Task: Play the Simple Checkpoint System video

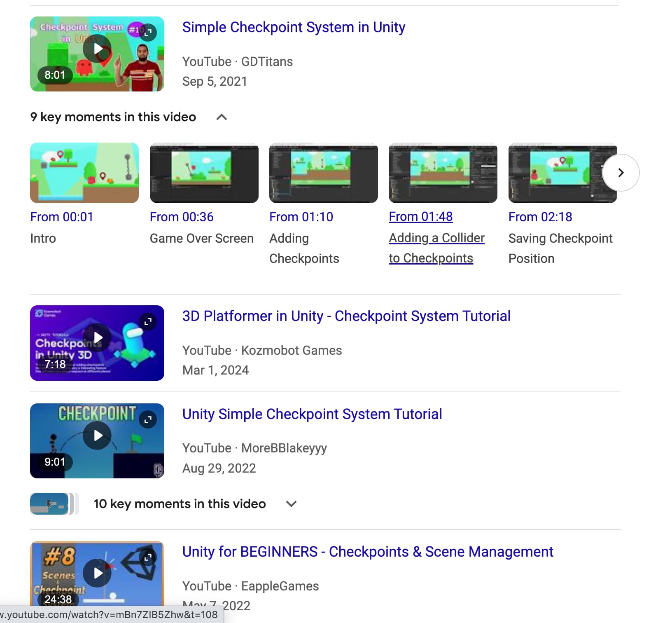Action: point(97,49)
